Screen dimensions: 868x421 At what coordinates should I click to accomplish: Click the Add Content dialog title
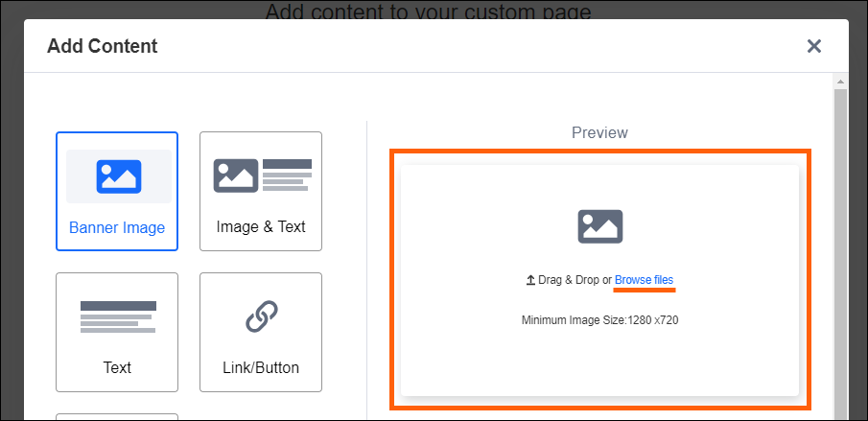(102, 46)
